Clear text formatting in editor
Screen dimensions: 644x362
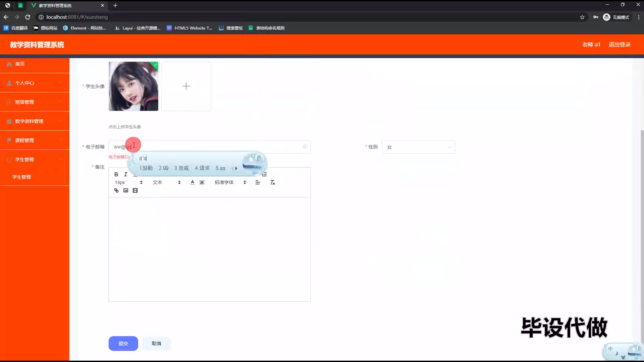pyautogui.click(x=272, y=182)
